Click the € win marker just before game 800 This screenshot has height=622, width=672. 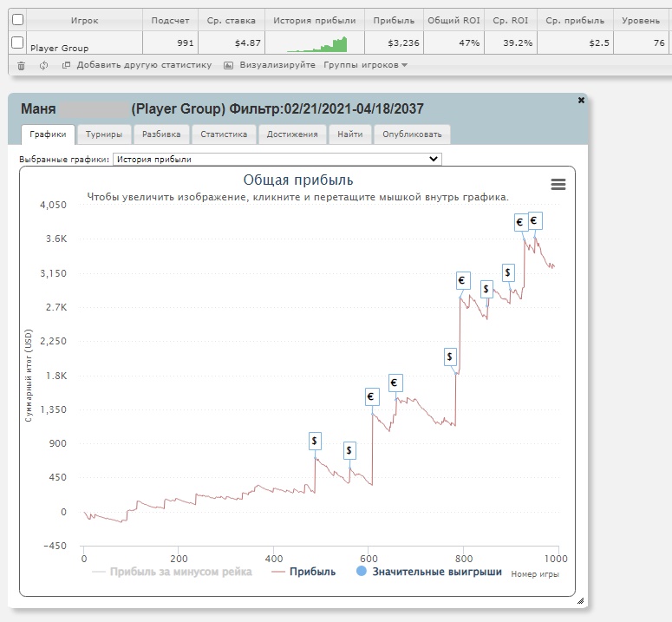(463, 280)
